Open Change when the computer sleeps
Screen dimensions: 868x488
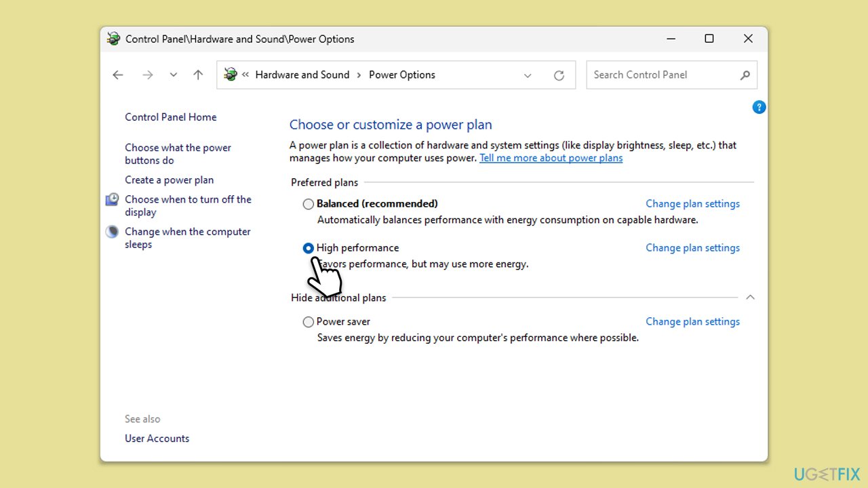187,238
